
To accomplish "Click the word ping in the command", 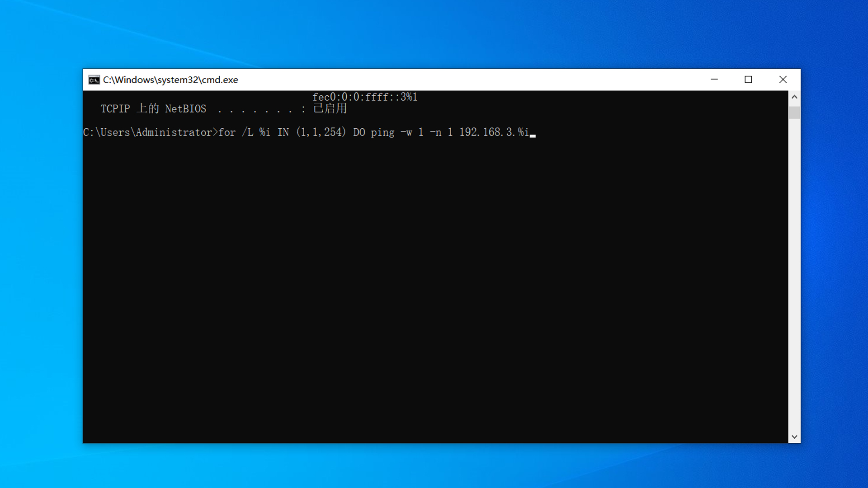I will pyautogui.click(x=382, y=132).
